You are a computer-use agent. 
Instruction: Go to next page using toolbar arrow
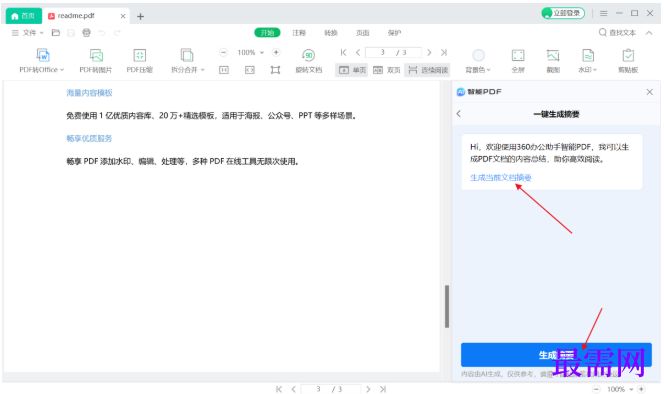[429, 52]
